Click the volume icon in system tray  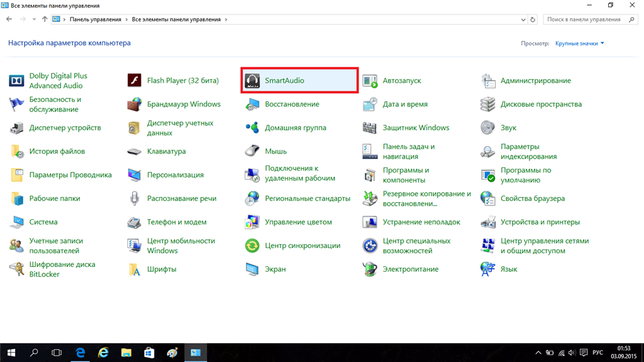(572, 353)
